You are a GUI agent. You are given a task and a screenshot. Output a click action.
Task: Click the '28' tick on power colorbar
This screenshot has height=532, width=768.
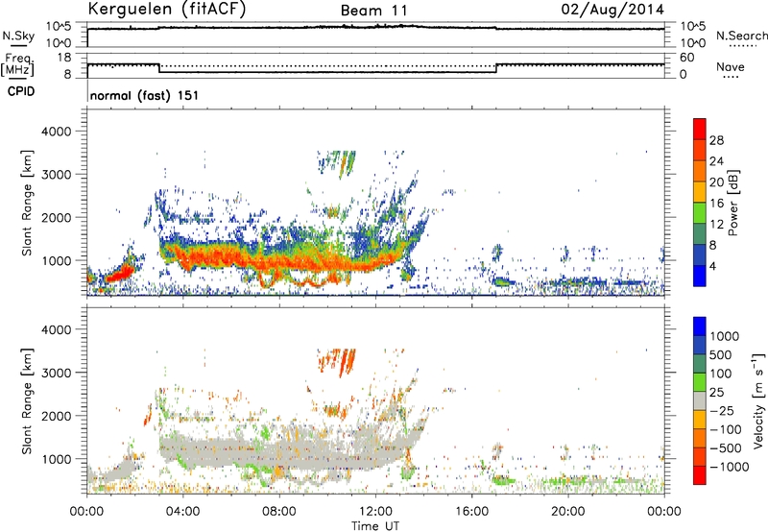(x=716, y=140)
